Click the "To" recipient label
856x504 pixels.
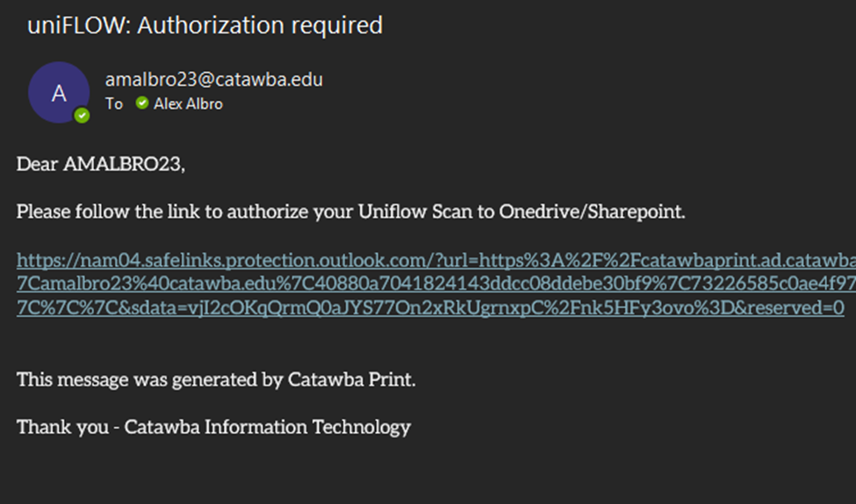114,104
